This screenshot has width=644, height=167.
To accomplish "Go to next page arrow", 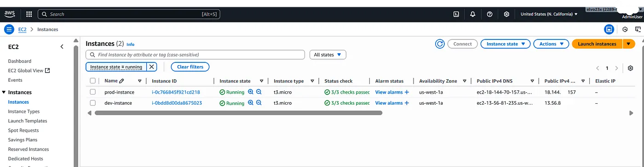I will click(x=617, y=68).
